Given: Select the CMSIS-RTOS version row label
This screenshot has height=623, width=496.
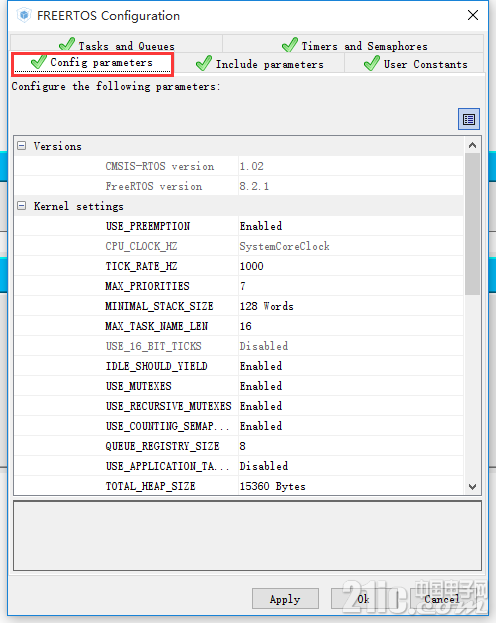Looking at the screenshot, I should (160, 166).
